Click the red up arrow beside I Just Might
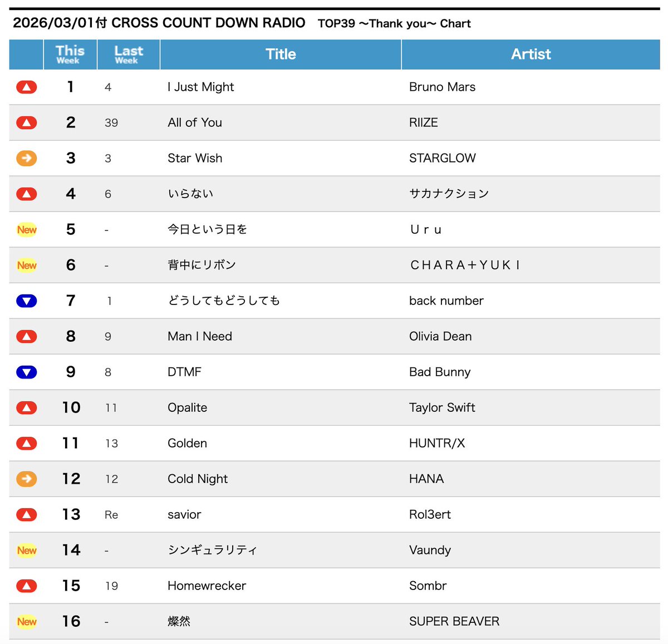668x644 pixels. pyautogui.click(x=27, y=87)
